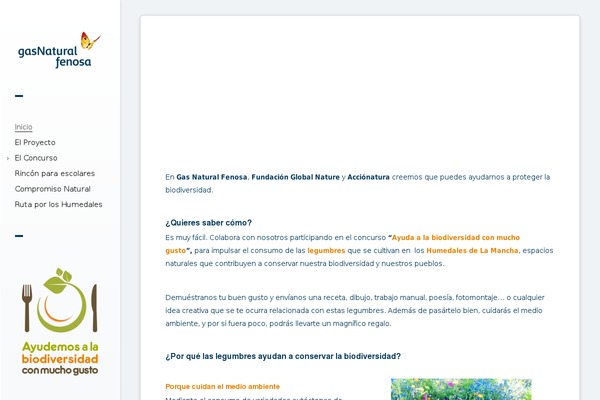Image resolution: width=600 pixels, height=400 pixels.
Task: Click 'Demuéstranos tu buen gusto' paragraph
Action: (355, 310)
